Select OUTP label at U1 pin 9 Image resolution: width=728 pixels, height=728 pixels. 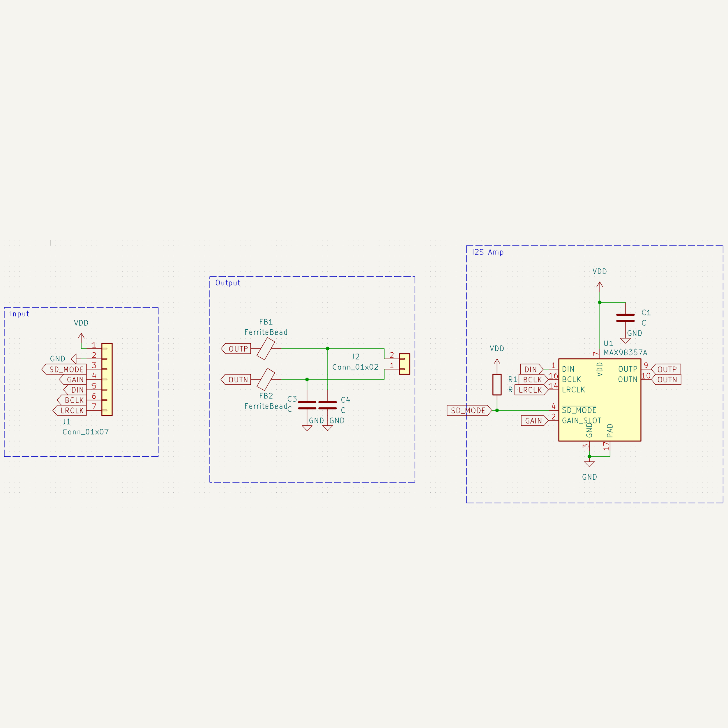pos(666,369)
